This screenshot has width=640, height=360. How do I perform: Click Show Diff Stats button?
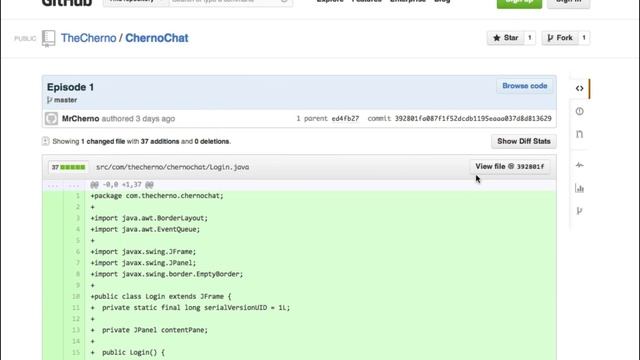coord(524,141)
